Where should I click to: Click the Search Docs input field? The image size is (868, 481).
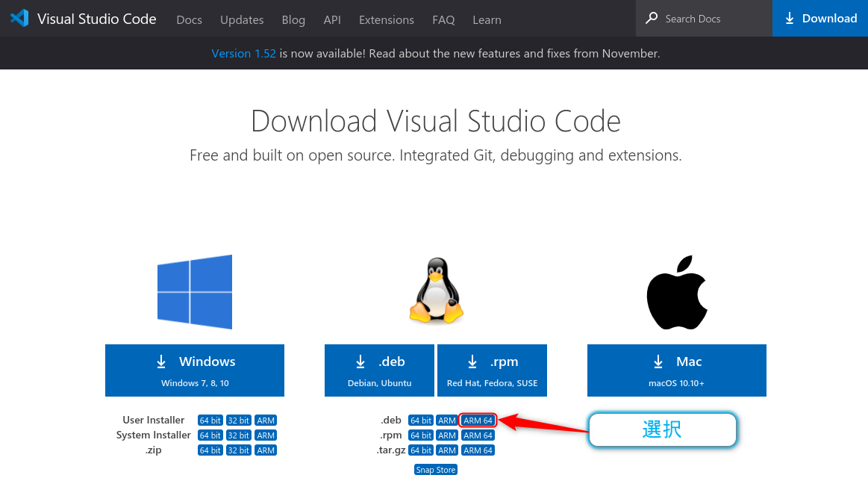(x=704, y=18)
